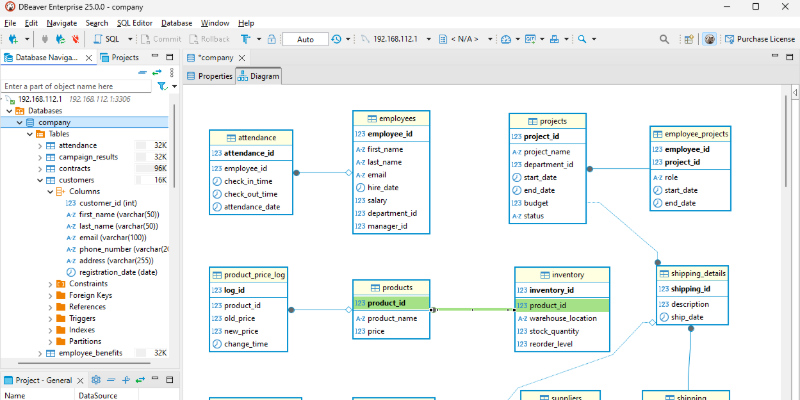Switch to the Projects tab

coord(120,58)
